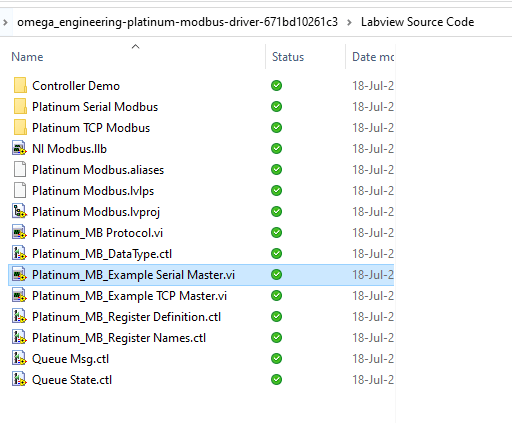Sort files by the Name column header

[27, 57]
